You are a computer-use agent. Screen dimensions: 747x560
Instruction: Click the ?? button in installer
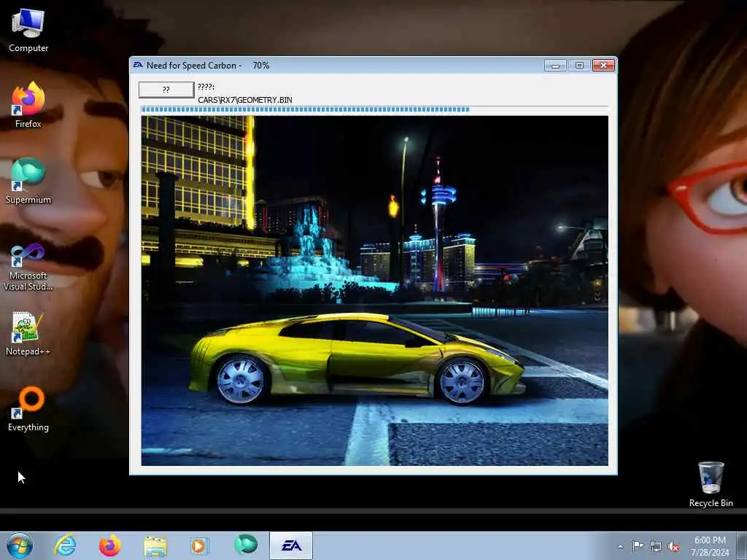point(166,90)
